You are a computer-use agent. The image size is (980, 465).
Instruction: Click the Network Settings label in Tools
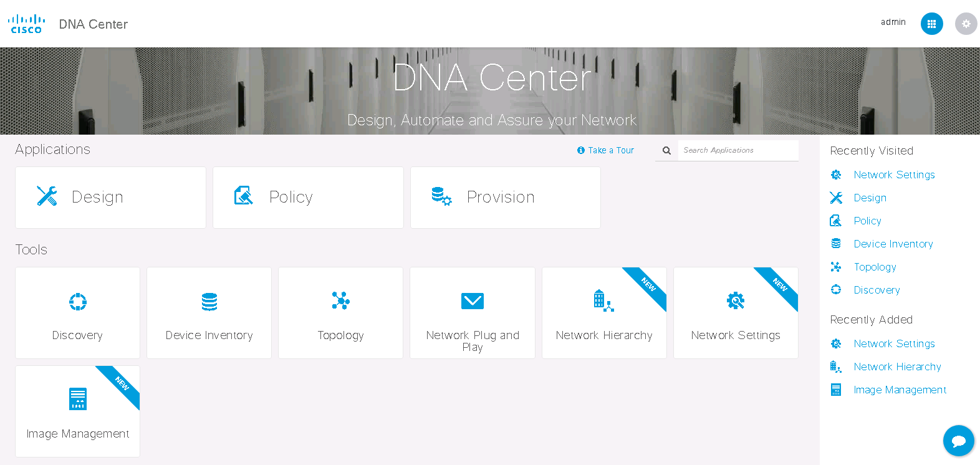[x=736, y=335]
